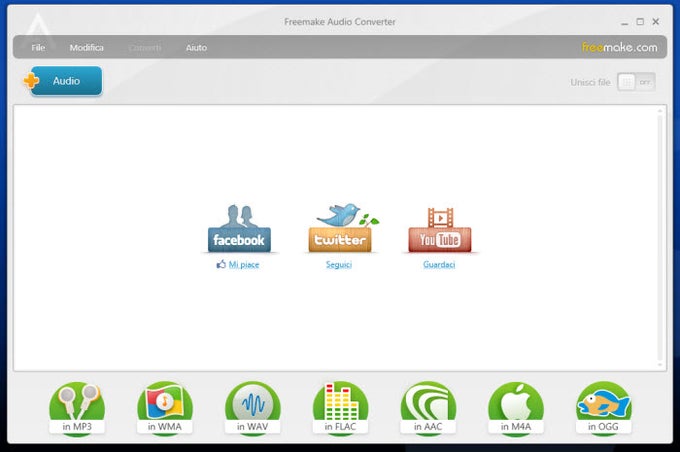Click the Facebook logo icon
This screenshot has height=452, width=680.
click(x=239, y=228)
